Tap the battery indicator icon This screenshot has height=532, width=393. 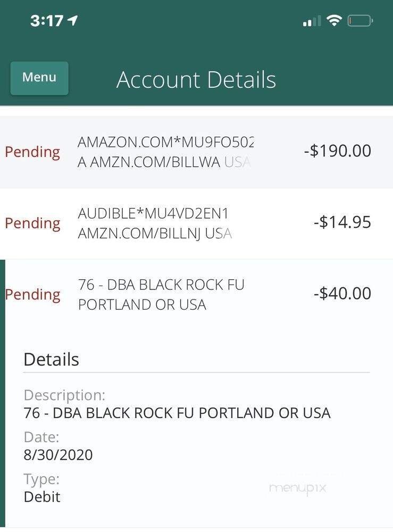pos(361,21)
